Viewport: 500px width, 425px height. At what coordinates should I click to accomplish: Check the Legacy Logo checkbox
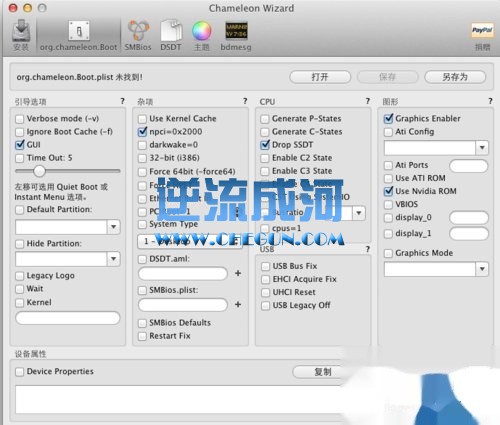click(20, 276)
